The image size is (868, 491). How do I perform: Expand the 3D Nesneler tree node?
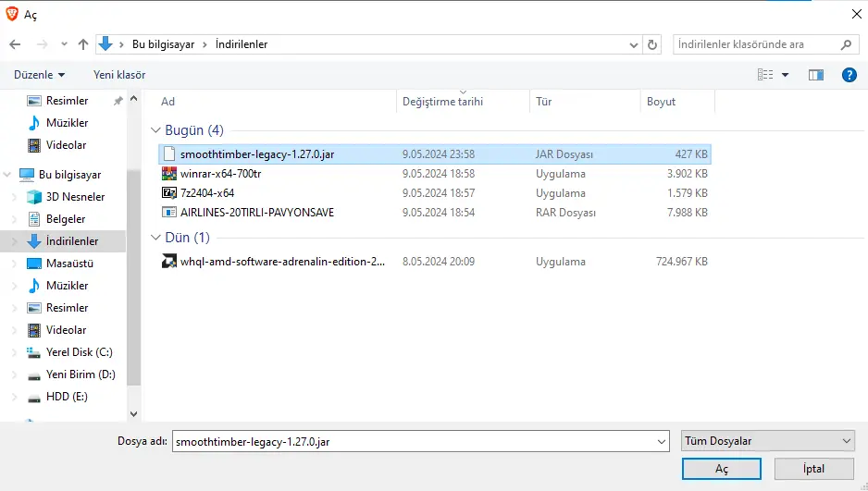pyautogui.click(x=15, y=197)
